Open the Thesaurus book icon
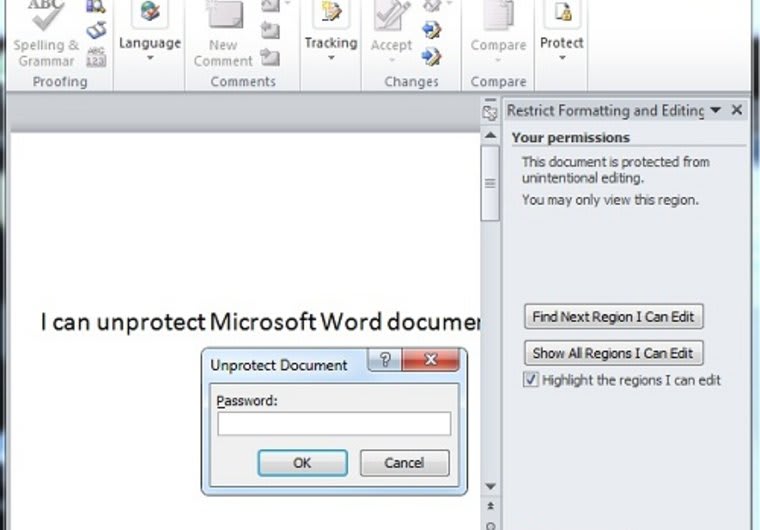 click(96, 30)
